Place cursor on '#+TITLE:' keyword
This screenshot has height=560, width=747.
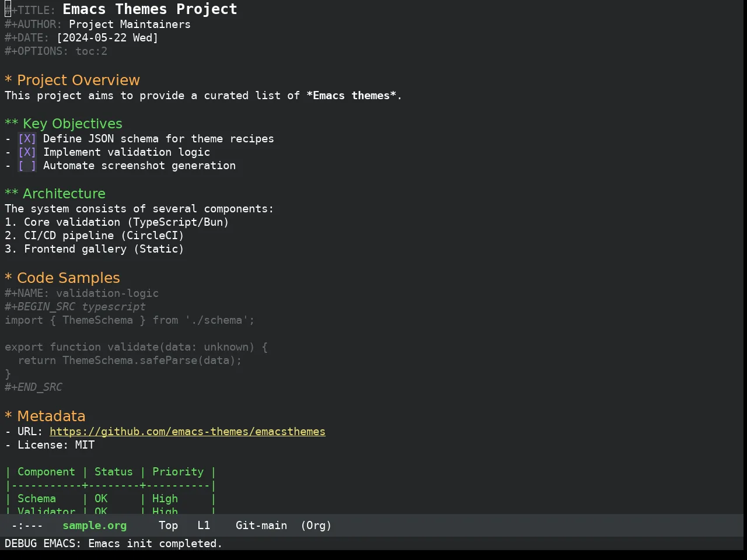[30, 10]
